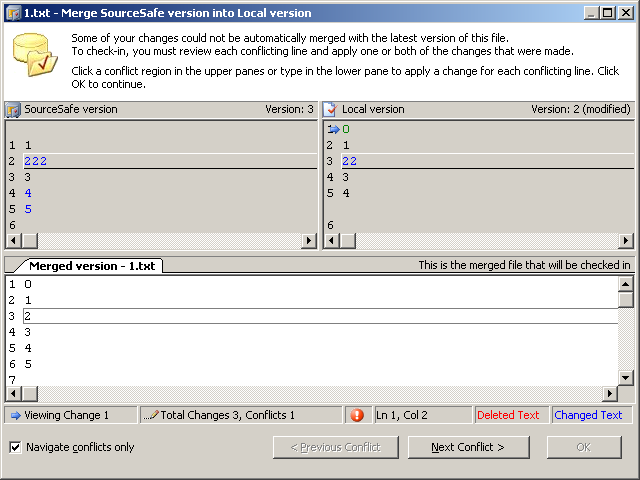This screenshot has width=640, height=480.
Task: Click the Changed Text color legend
Action: coord(588,415)
